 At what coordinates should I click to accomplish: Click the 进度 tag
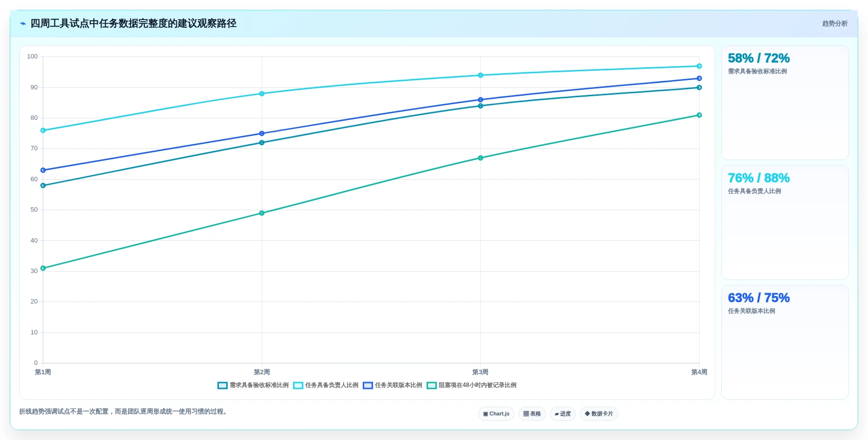tap(563, 414)
